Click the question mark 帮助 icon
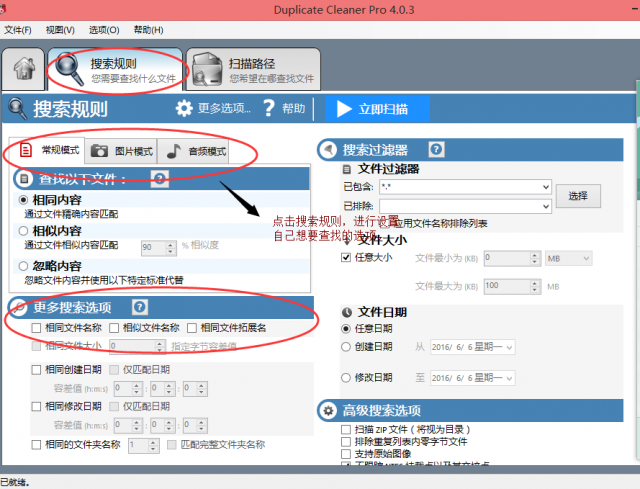 pyautogui.click(x=269, y=108)
